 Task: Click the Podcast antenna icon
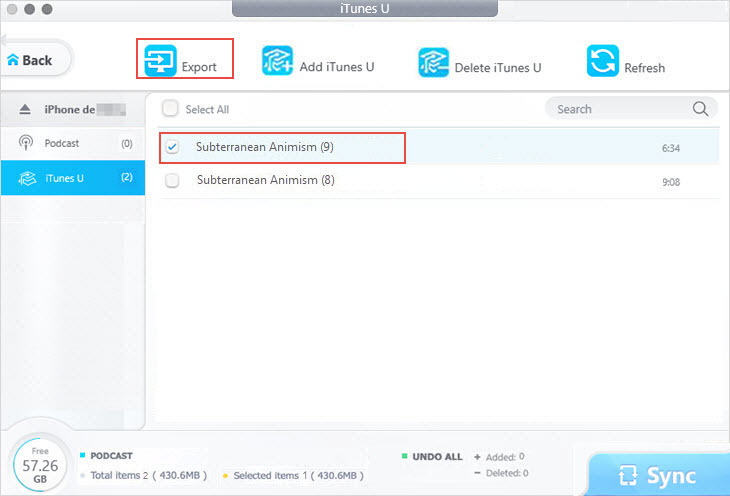click(x=26, y=143)
